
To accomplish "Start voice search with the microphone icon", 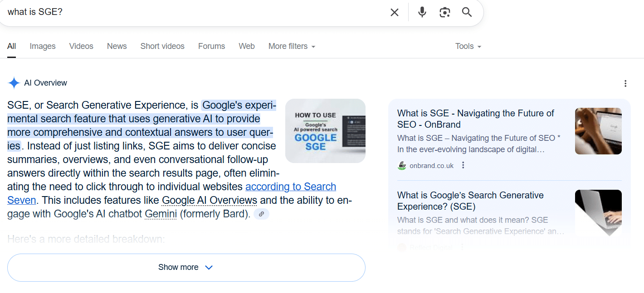I will click(422, 12).
